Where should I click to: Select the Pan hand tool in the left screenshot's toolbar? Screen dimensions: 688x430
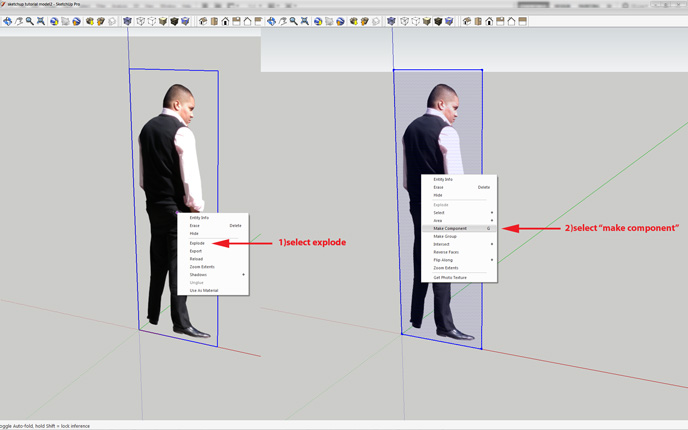19,21
